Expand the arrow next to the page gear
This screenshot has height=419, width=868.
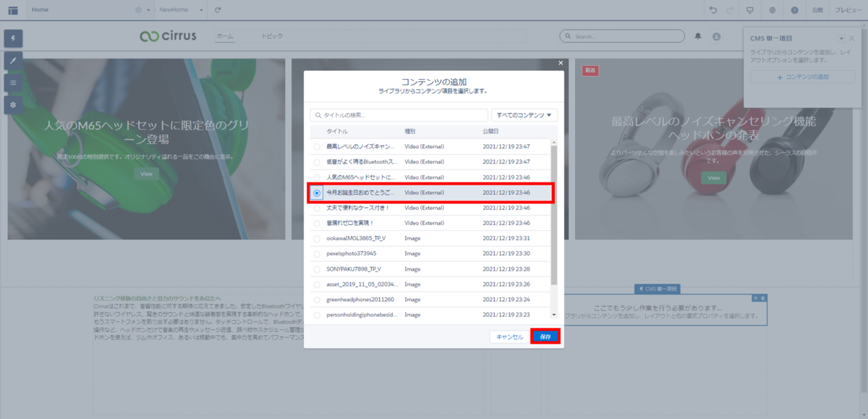pos(148,10)
